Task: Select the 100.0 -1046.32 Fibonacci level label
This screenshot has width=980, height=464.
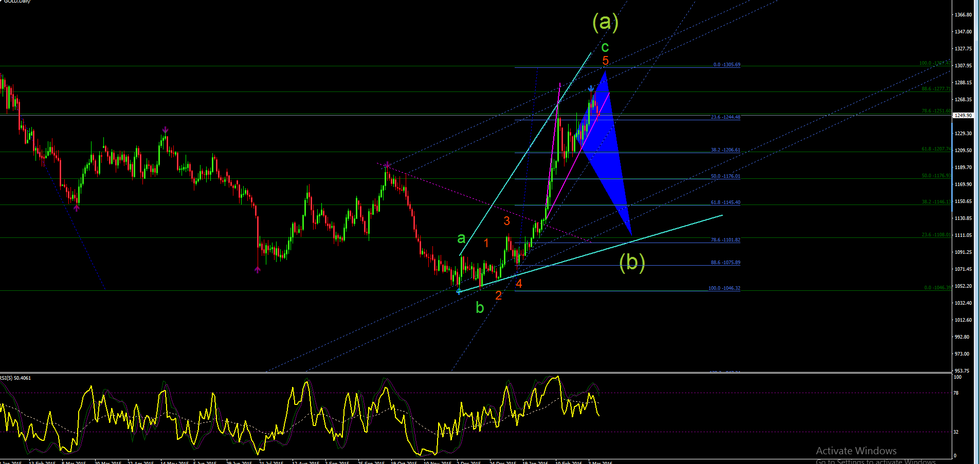Action: coord(724,288)
